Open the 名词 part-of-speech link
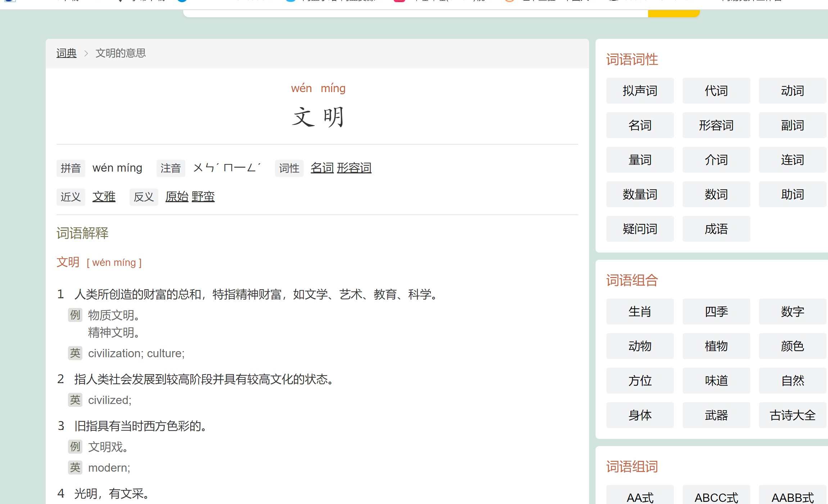Screen dimensions: 828x504 click(322, 168)
